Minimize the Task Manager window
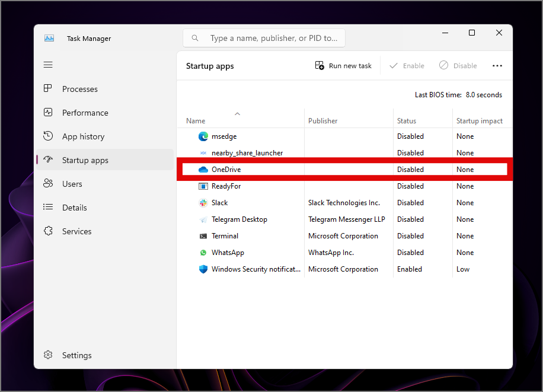 (x=445, y=33)
